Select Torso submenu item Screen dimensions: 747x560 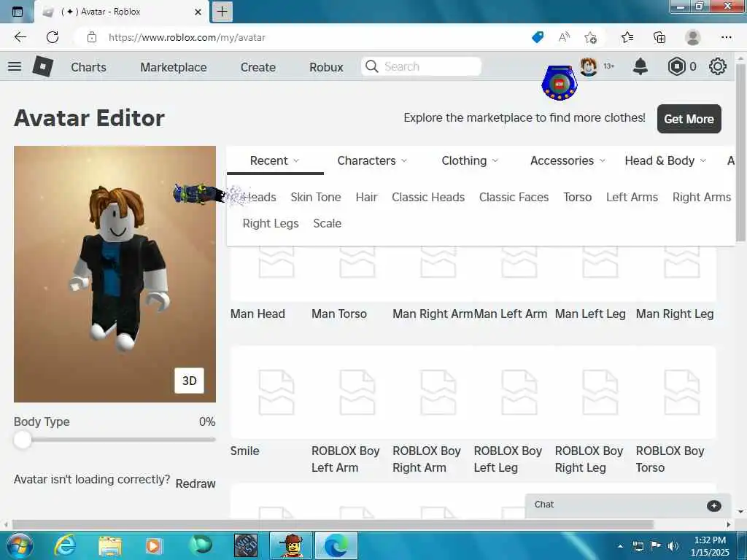tap(578, 197)
